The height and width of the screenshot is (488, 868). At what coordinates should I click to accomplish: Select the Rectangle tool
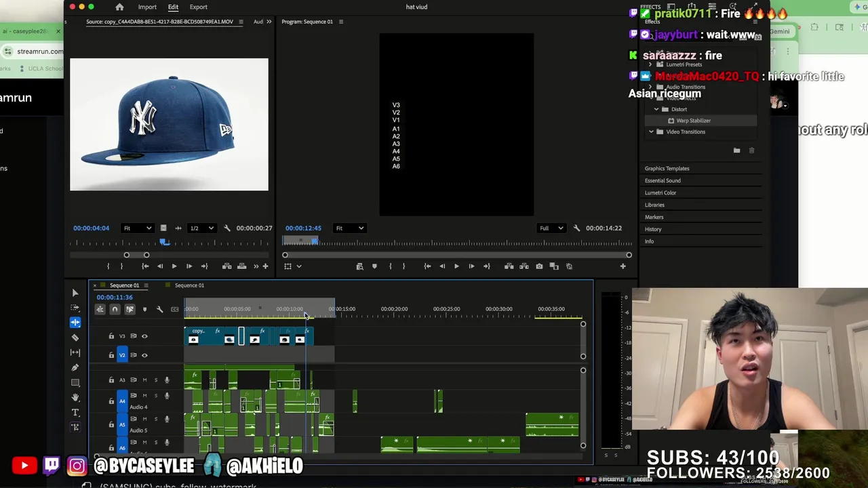75,382
